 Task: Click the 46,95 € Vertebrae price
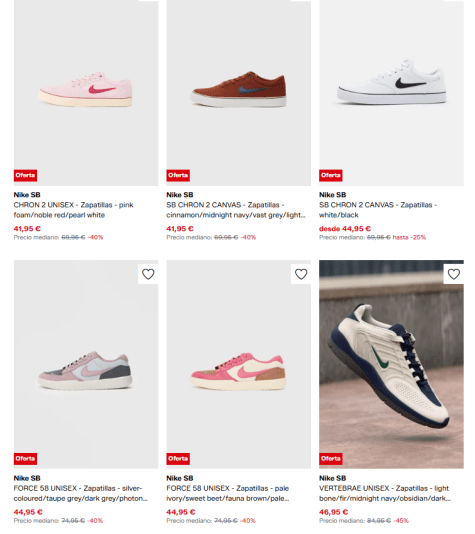coord(333,512)
